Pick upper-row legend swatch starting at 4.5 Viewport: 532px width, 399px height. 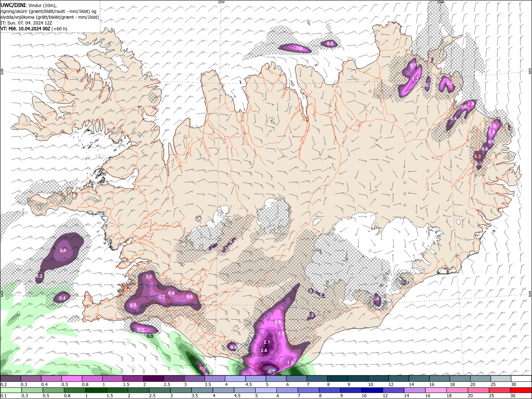pos(256,379)
